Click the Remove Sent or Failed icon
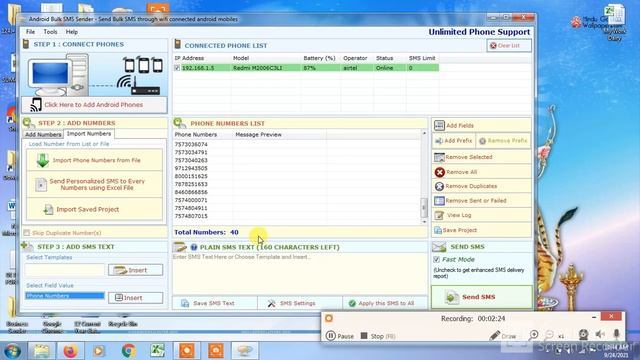 pyautogui.click(x=439, y=201)
